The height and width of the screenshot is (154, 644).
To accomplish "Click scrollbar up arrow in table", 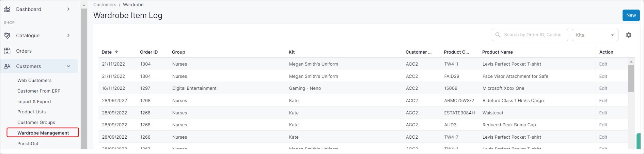I will coord(631,62).
